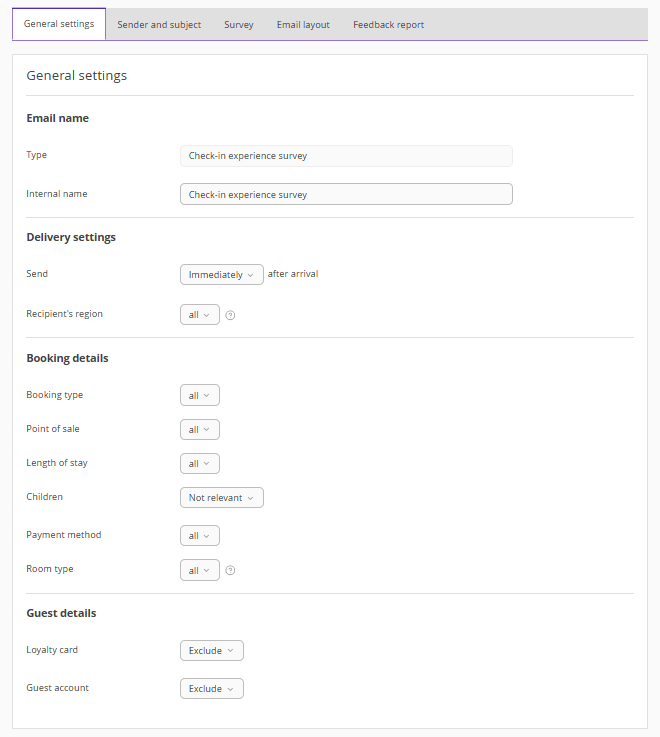Click help icon beside Recipient's region
This screenshot has width=660, height=737.
230,315
